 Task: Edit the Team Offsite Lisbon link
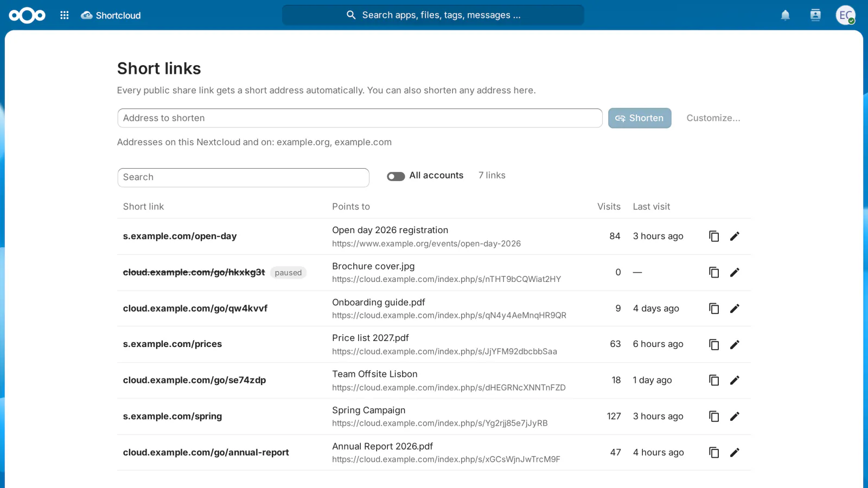click(x=735, y=380)
